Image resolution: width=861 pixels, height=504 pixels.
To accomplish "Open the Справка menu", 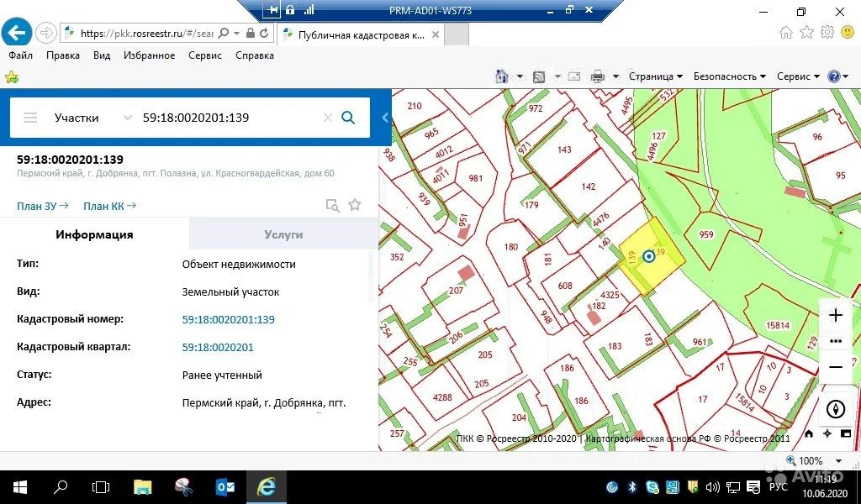I will click(254, 55).
